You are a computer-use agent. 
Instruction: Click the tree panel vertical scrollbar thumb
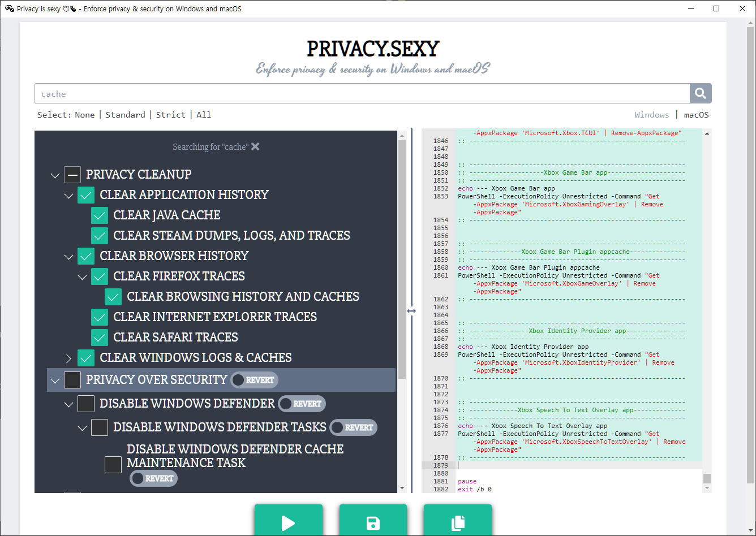[x=402, y=259]
